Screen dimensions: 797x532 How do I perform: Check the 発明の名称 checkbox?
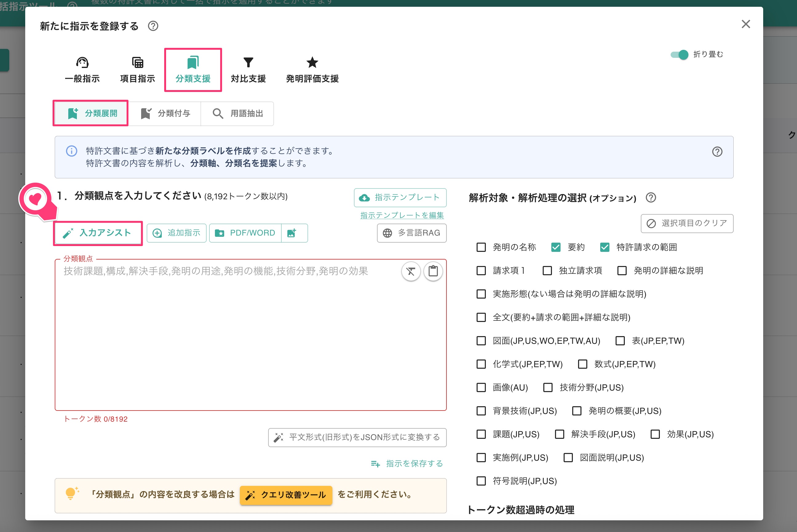coord(481,247)
